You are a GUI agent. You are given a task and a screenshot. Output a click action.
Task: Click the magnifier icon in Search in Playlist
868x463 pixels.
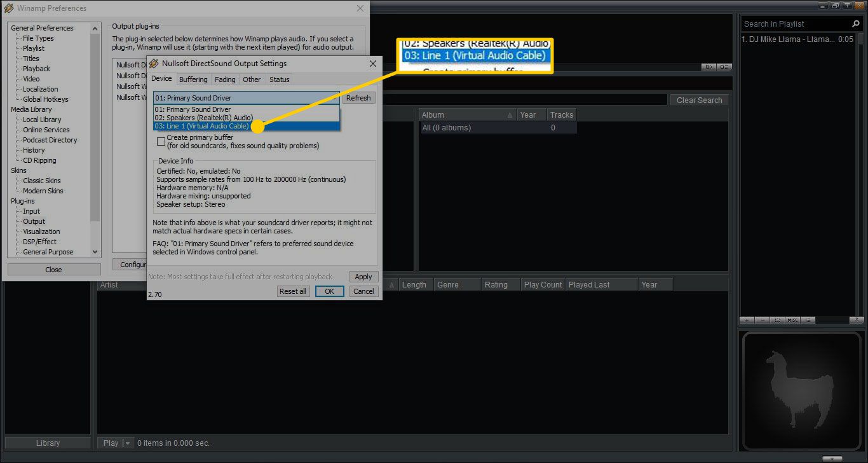coord(856,24)
